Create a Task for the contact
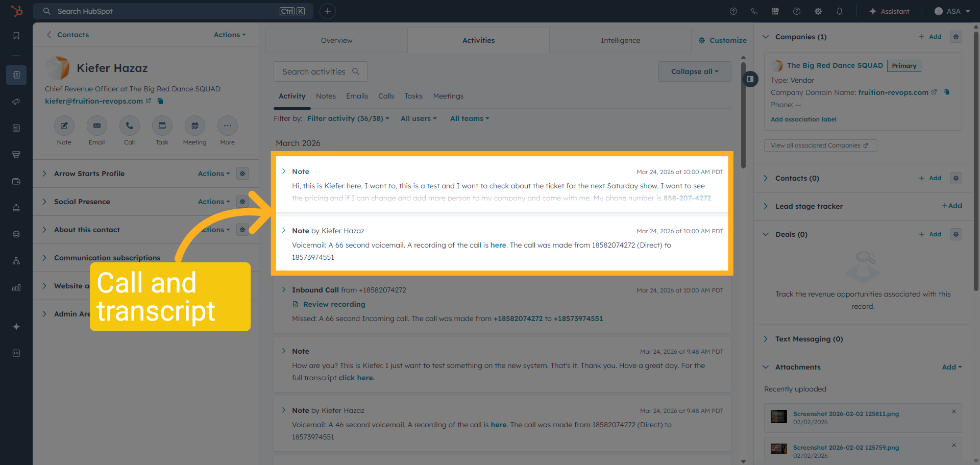This screenshot has height=465, width=980. 162,126
